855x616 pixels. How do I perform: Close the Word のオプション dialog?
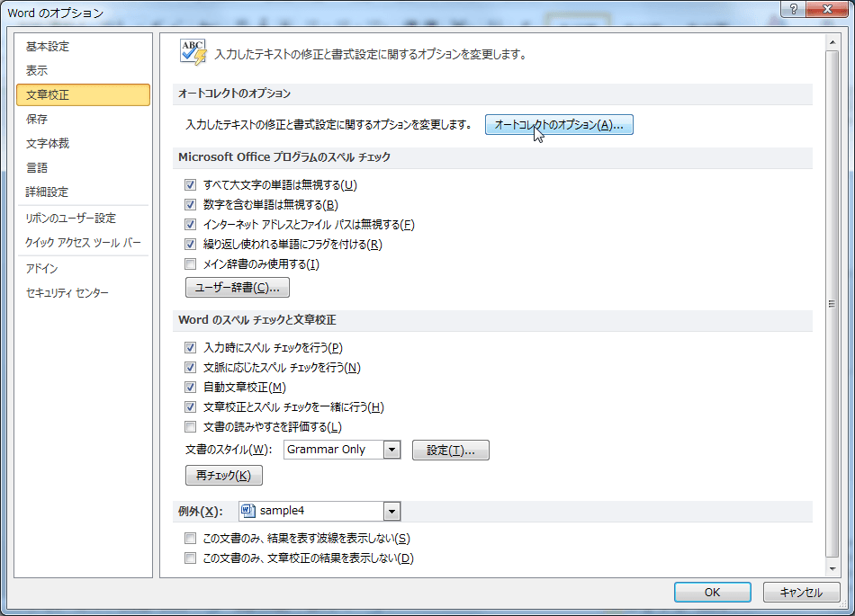point(827,9)
